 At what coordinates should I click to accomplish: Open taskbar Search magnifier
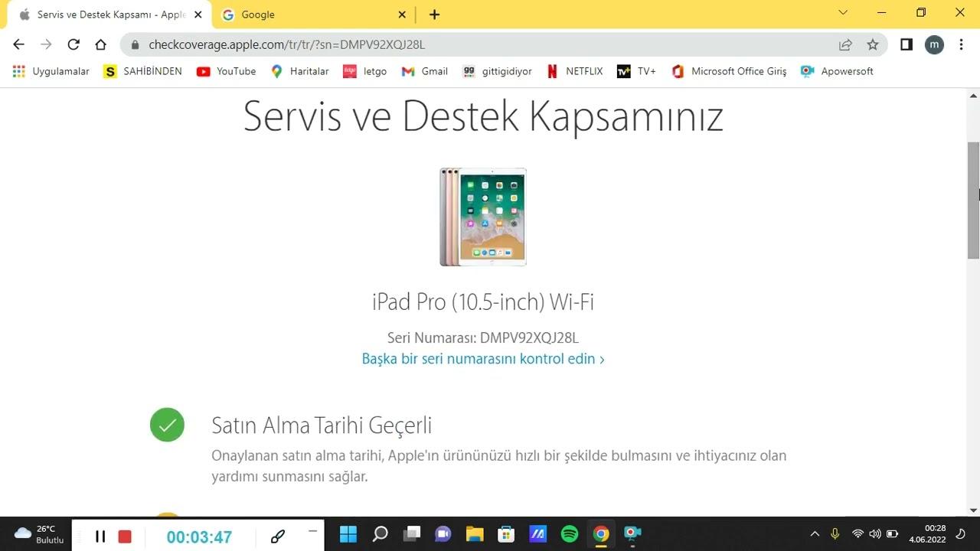[x=380, y=533]
